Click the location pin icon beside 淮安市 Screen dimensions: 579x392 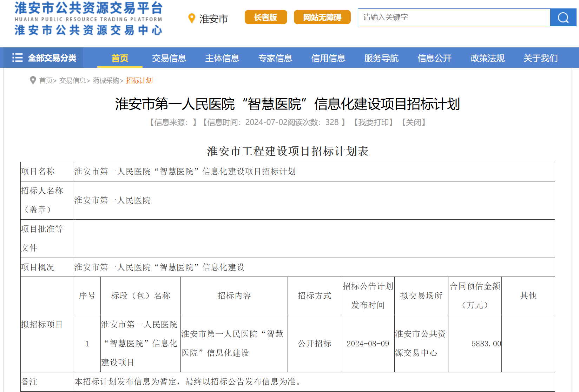[191, 18]
